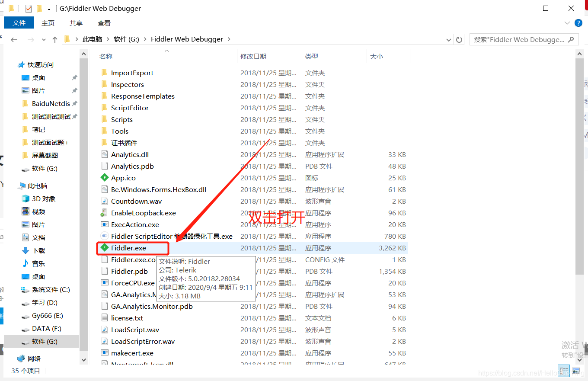The height and width of the screenshot is (381, 588).
Task: Select ExecAction.exe file
Action: (x=135, y=224)
